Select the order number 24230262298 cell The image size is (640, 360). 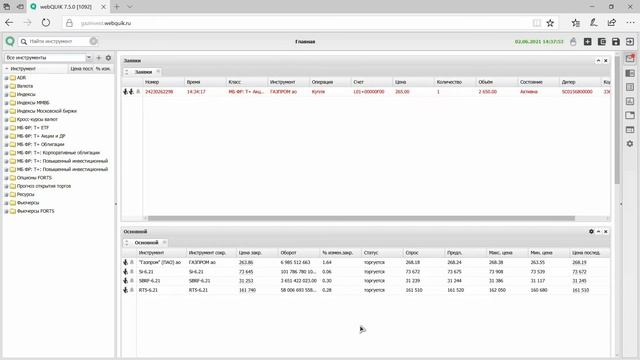pyautogui.click(x=159, y=92)
